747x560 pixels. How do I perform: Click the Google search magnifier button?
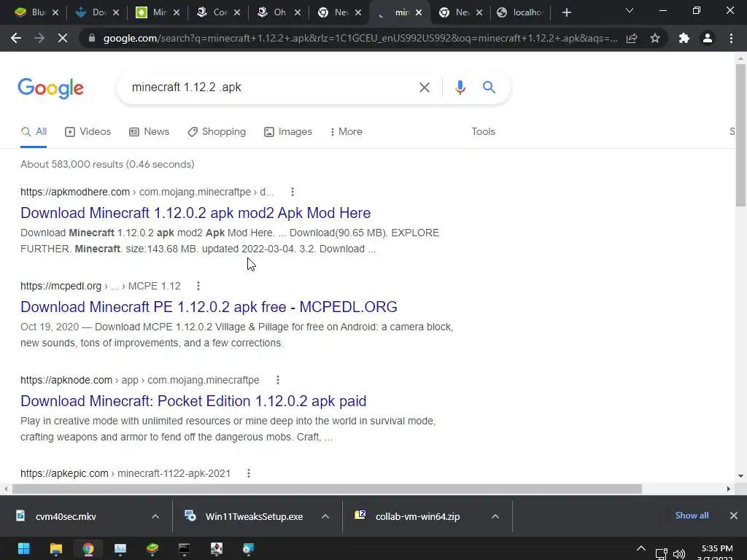489,87
